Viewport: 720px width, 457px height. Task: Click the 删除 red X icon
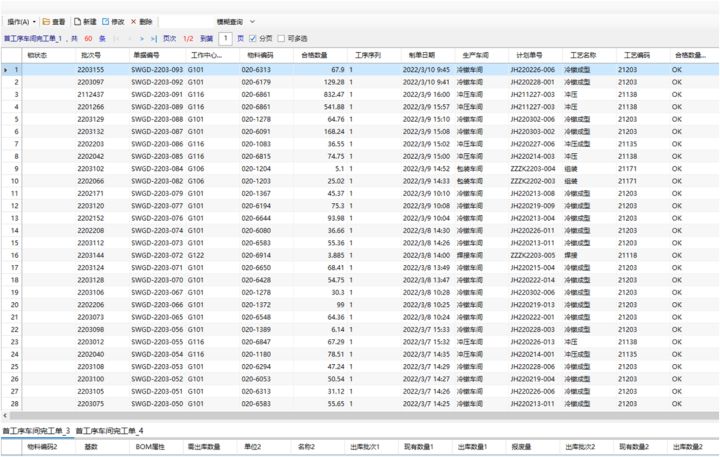click(134, 22)
